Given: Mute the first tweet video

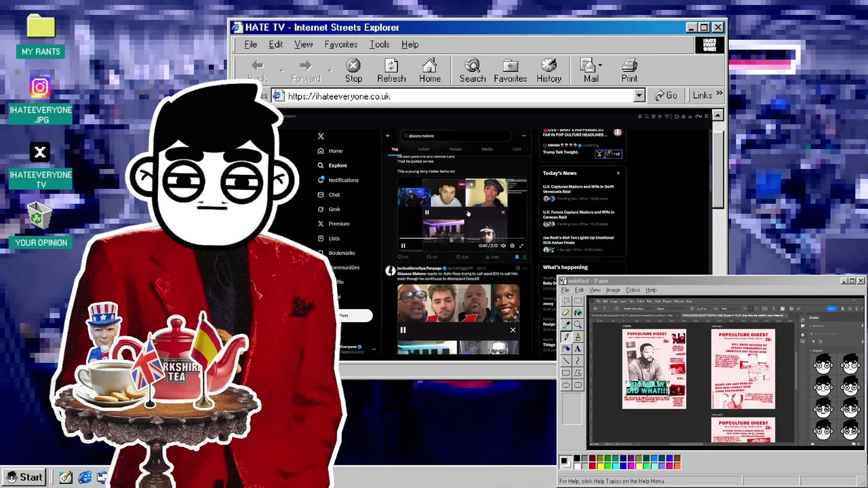Looking at the screenshot, I should 503,245.
